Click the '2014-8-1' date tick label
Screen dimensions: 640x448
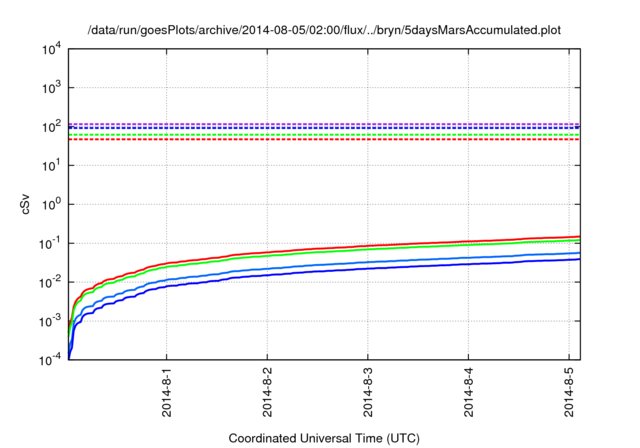[167, 392]
